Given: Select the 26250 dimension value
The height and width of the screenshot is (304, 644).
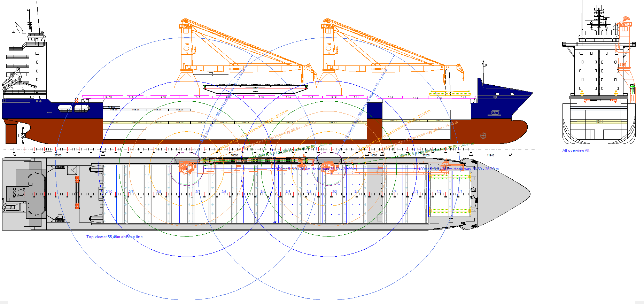Looking at the screenshot, I should 426,155.
